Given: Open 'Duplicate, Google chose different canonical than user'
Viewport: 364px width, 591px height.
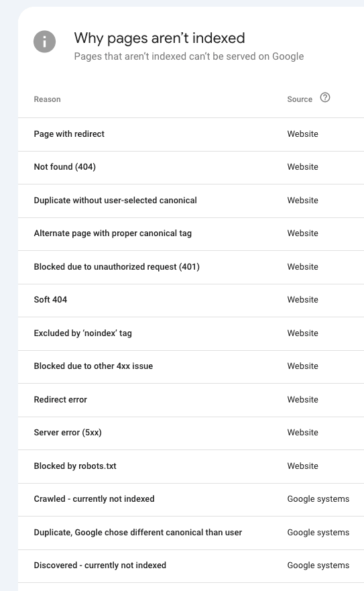Looking at the screenshot, I should (191, 532).
